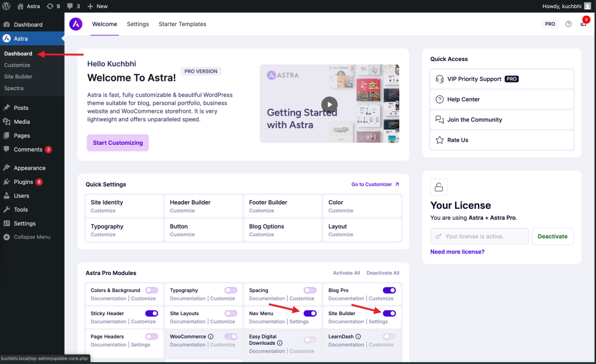Collapse the admin sidebar menu
Image resolution: width=596 pixels, height=364 pixels.
tap(32, 237)
